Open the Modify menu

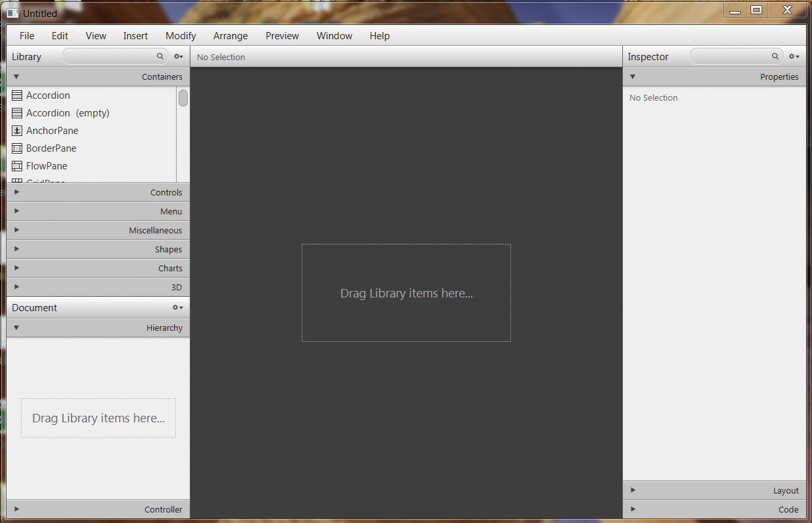click(x=181, y=36)
